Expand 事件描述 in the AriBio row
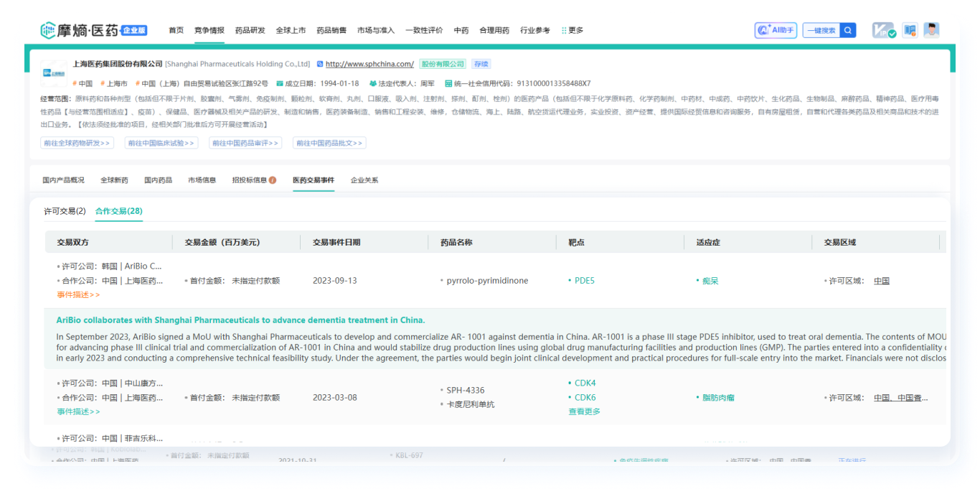This screenshot has height=489, width=980. click(x=79, y=294)
